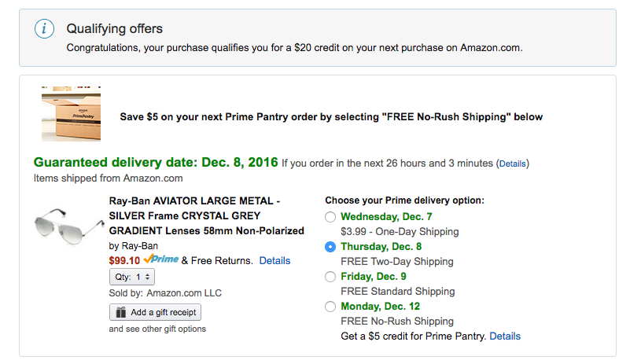The width and height of the screenshot is (630, 364).
Task: Select Friday, Dec. 9 Standard Shipping
Action: pyautogui.click(x=330, y=277)
